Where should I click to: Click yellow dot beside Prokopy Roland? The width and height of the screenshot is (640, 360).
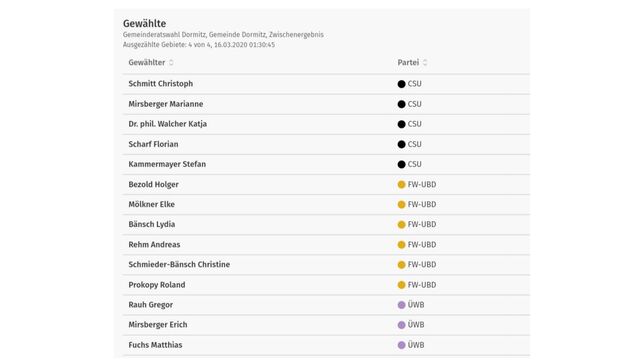401,285
